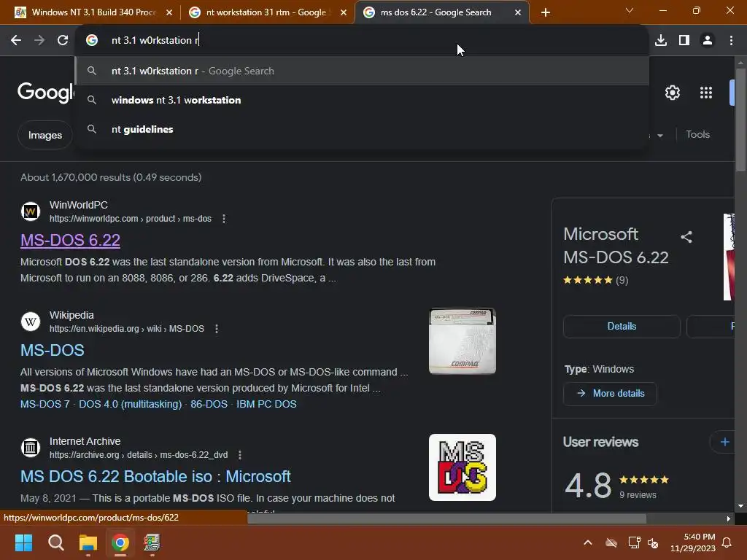The image size is (747, 560).
Task: Open more options for Internet Archive result
Action: pyautogui.click(x=240, y=455)
